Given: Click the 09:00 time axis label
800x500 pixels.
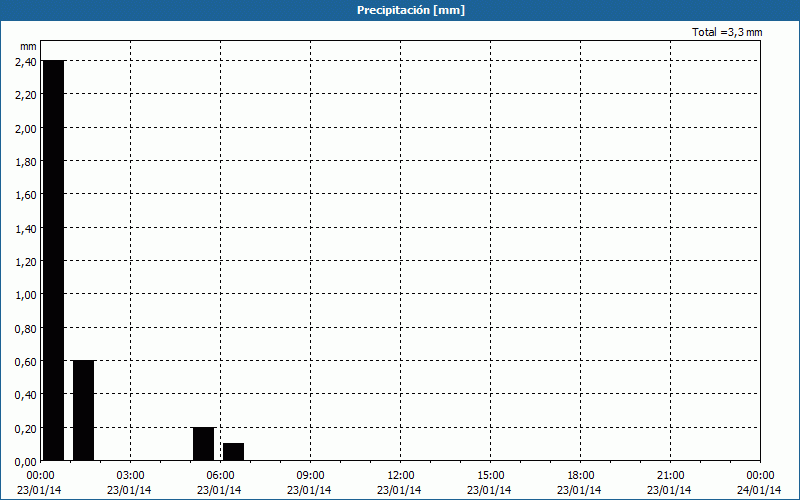Looking at the screenshot, I should [310, 476].
